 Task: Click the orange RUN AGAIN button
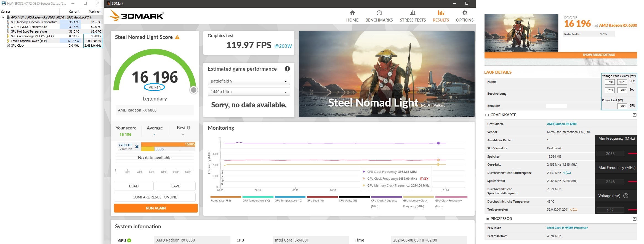tap(156, 208)
